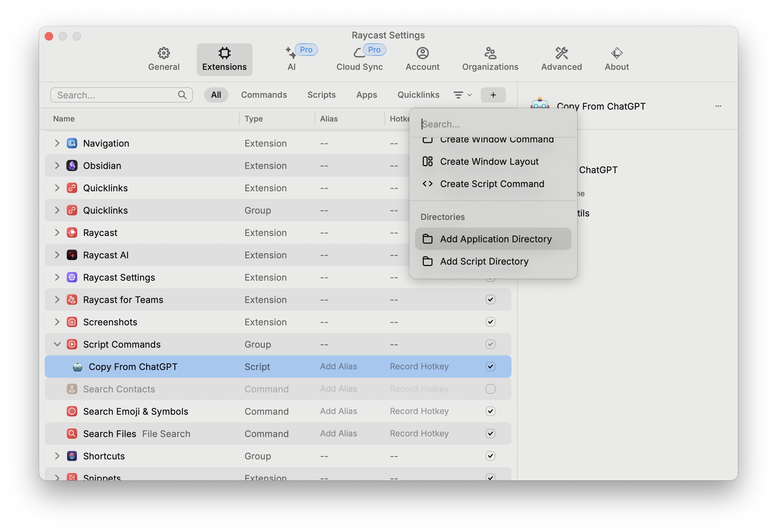777x532 pixels.
Task: Show All extensions filter
Action: pyautogui.click(x=216, y=95)
